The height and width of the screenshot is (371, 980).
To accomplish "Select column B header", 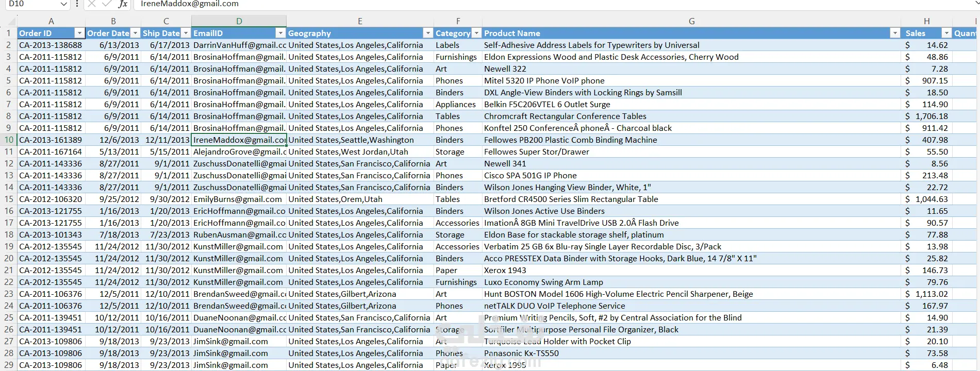I will [113, 21].
